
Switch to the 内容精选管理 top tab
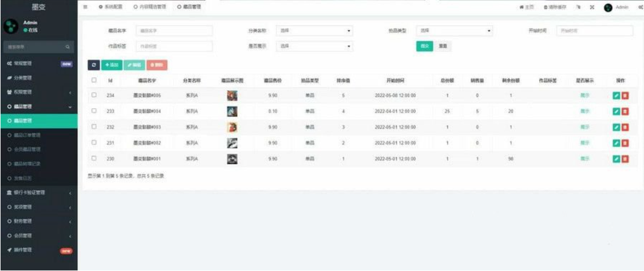click(150, 7)
